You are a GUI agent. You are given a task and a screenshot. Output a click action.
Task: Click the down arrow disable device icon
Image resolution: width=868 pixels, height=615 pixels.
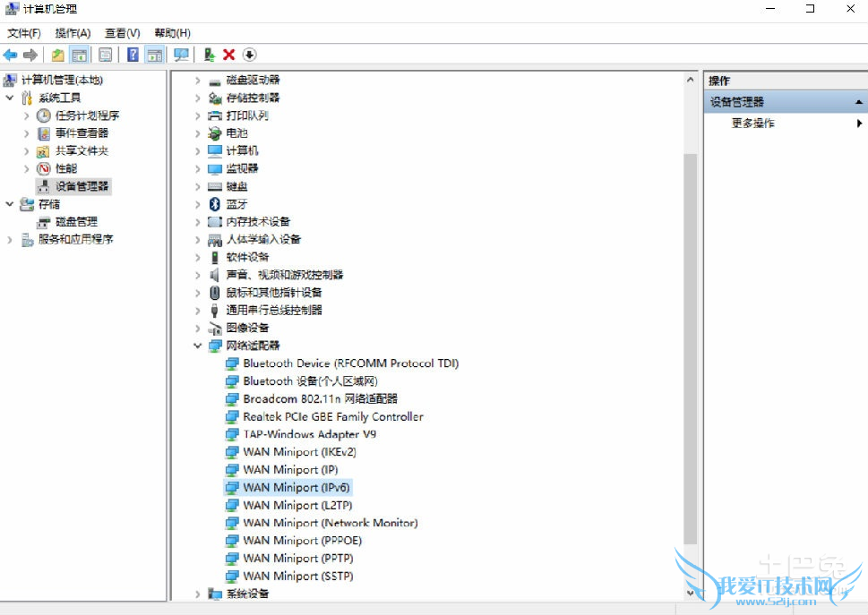tap(249, 55)
